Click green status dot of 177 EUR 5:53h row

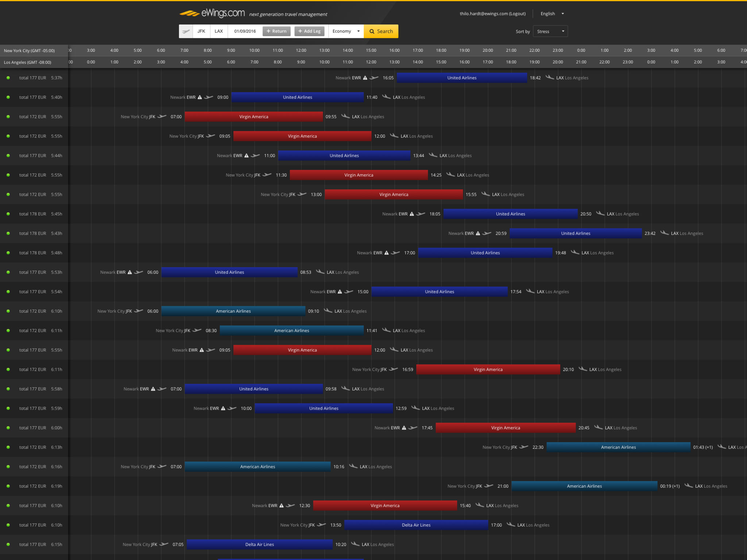coord(8,272)
